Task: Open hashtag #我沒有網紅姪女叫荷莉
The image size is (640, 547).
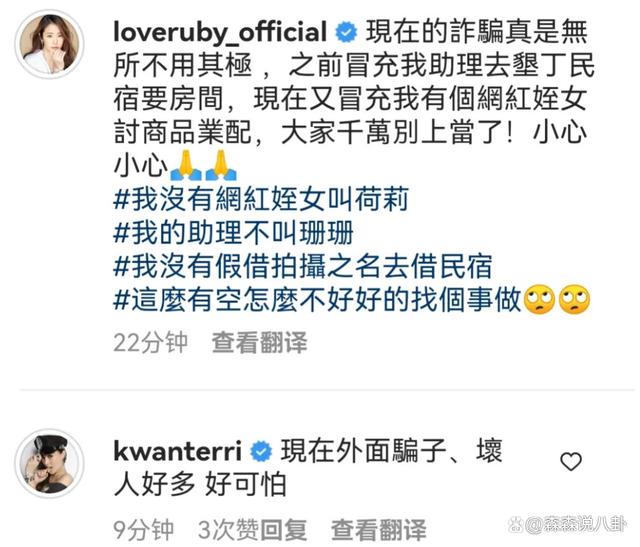Action: pyautogui.click(x=261, y=199)
